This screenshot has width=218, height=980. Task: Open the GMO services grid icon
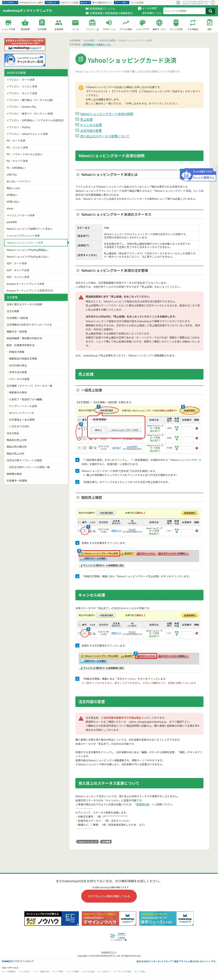pos(178,2)
